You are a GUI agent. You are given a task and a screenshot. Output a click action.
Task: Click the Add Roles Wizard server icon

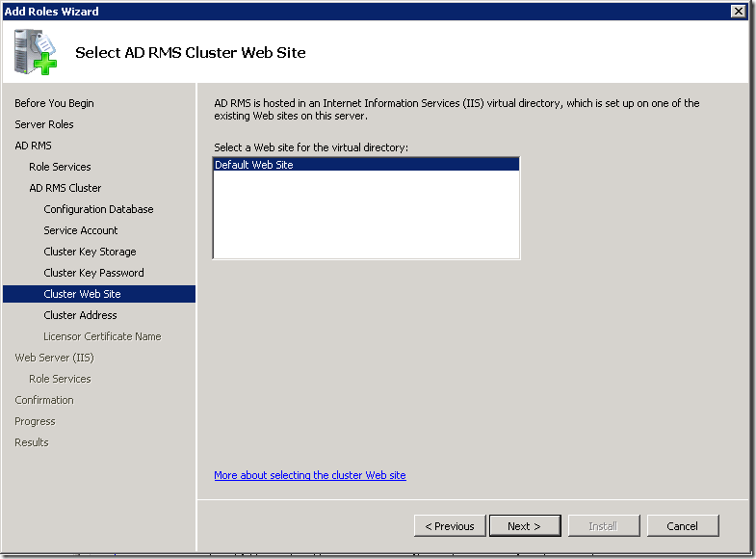(36, 52)
